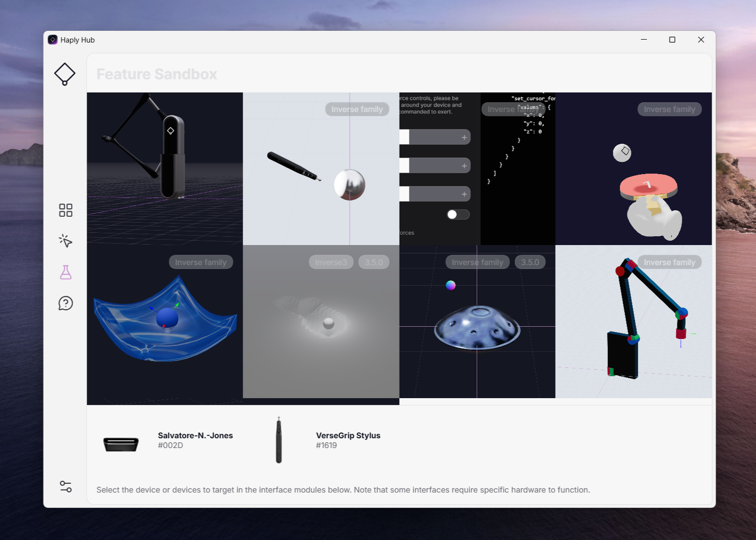Open the Feature Sandbox flask icon
The image size is (756, 540).
pos(66,272)
